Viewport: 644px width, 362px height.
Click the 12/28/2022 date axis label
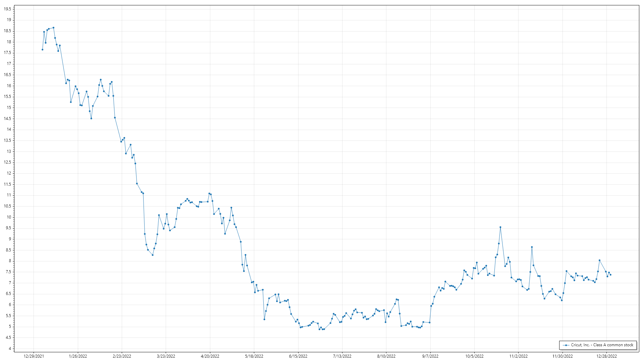[x=606, y=356]
